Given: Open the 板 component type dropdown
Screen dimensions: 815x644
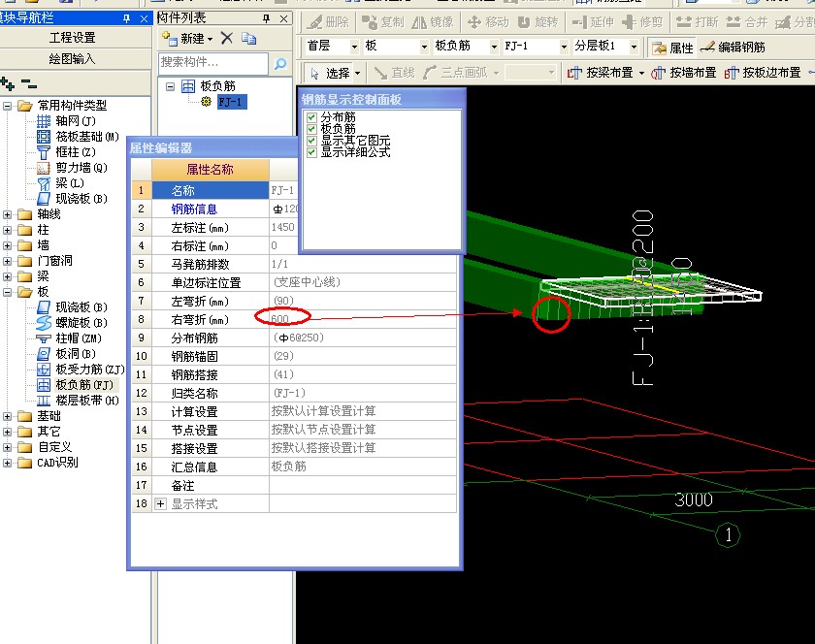Looking at the screenshot, I should coord(424,47).
